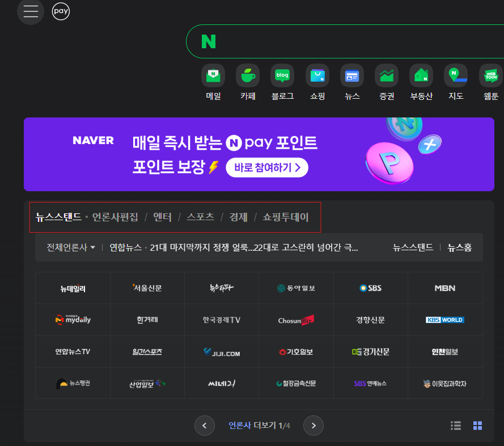The width and height of the screenshot is (504, 446).
Task: Open the 동아일보 press logo
Action: pos(296,288)
